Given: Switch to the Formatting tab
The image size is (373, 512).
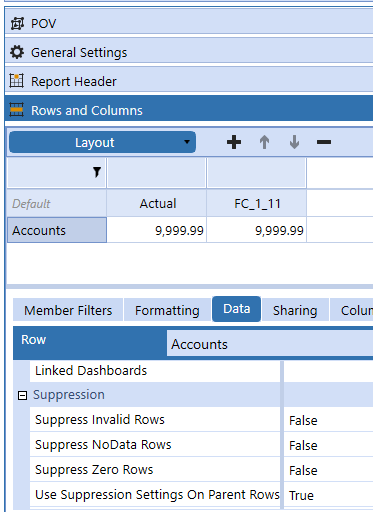Looking at the screenshot, I should coord(167,310).
